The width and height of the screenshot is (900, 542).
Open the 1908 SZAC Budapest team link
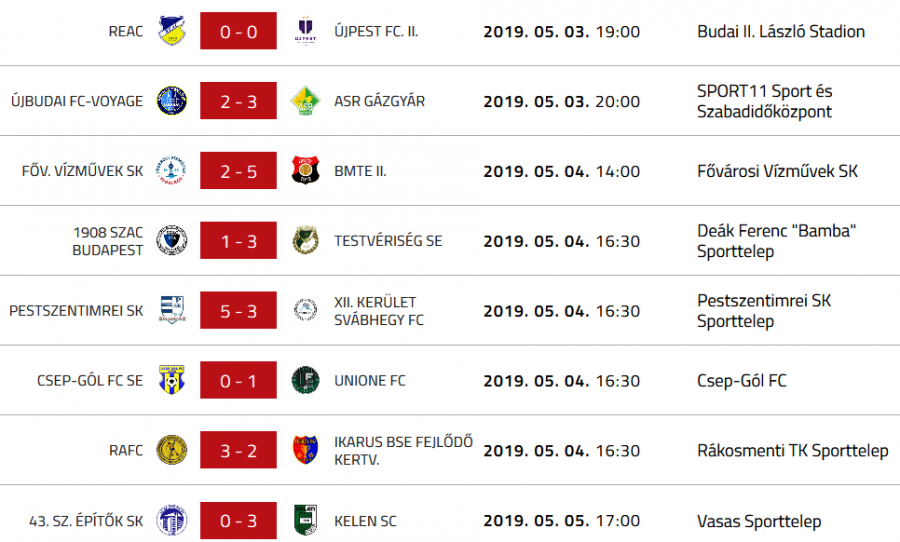pos(107,241)
